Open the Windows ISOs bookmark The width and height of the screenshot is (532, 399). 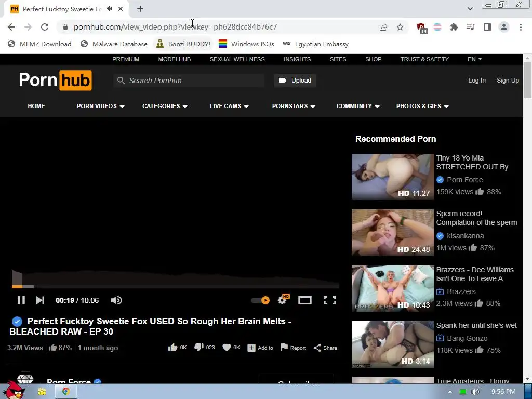pos(246,44)
